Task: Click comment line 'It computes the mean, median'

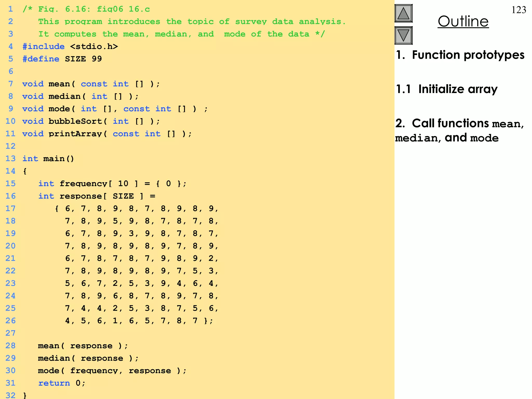Action: pyautogui.click(x=182, y=34)
